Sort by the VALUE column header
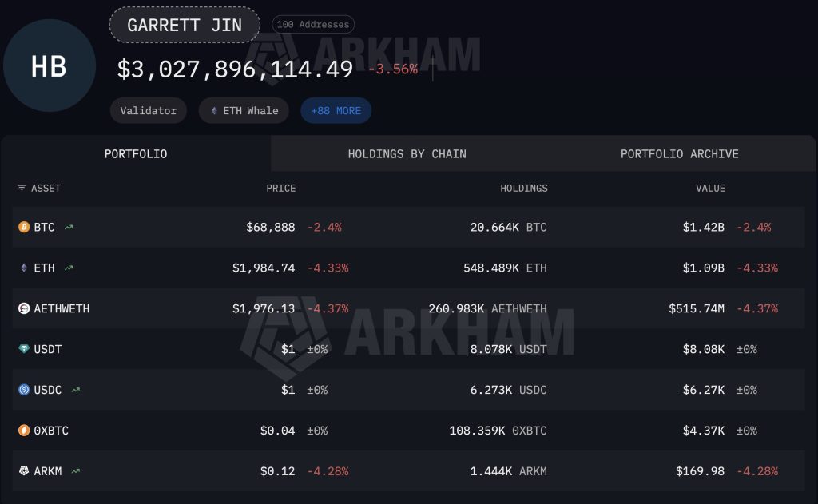Viewport: 818px width, 504px height. point(710,188)
